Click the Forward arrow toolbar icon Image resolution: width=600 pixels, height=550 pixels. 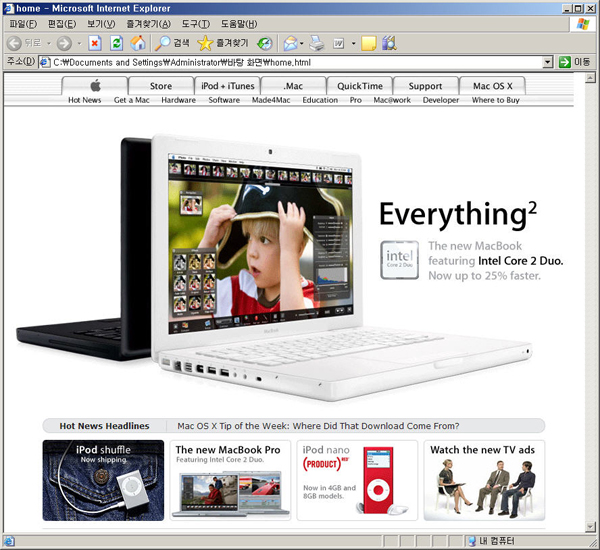64,43
